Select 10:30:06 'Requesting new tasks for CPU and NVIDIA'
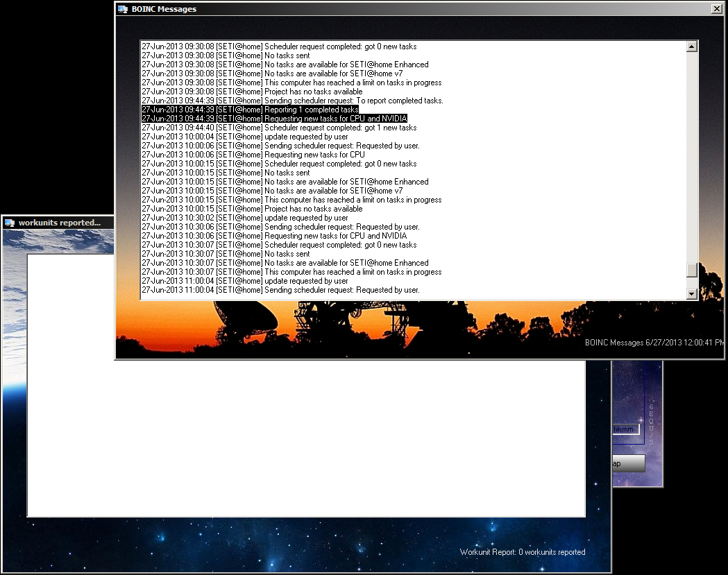 tap(274, 236)
